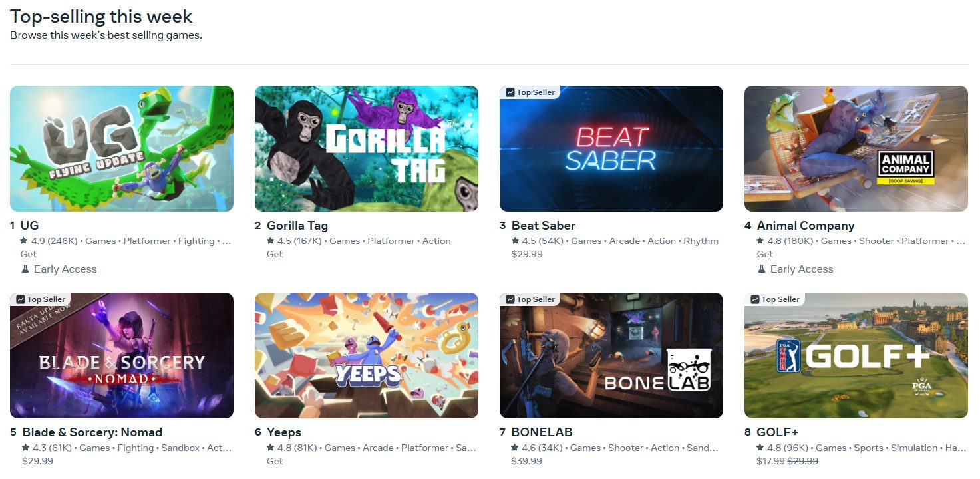The image size is (980, 479).
Task: Click the BONELAB cover image
Action: point(611,355)
